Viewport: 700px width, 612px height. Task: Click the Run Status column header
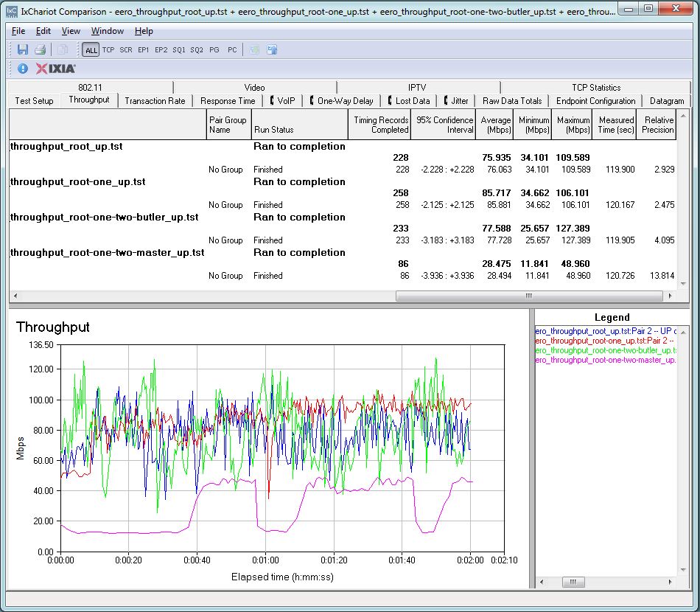point(300,125)
